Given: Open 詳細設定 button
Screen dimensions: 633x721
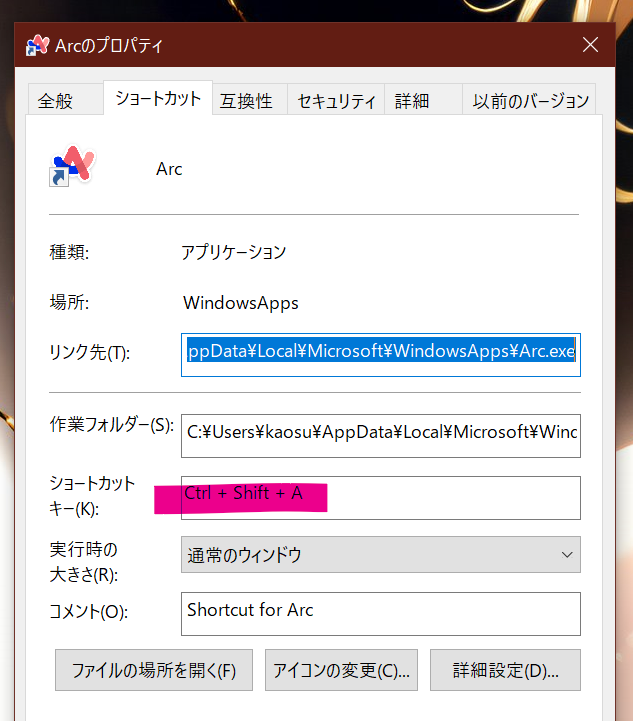Looking at the screenshot, I should click(505, 670).
